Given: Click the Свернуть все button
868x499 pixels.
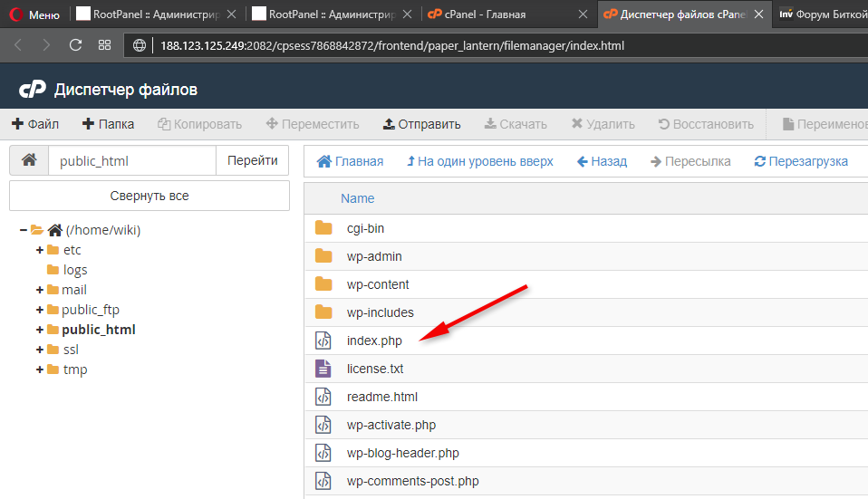Looking at the screenshot, I should (x=149, y=196).
